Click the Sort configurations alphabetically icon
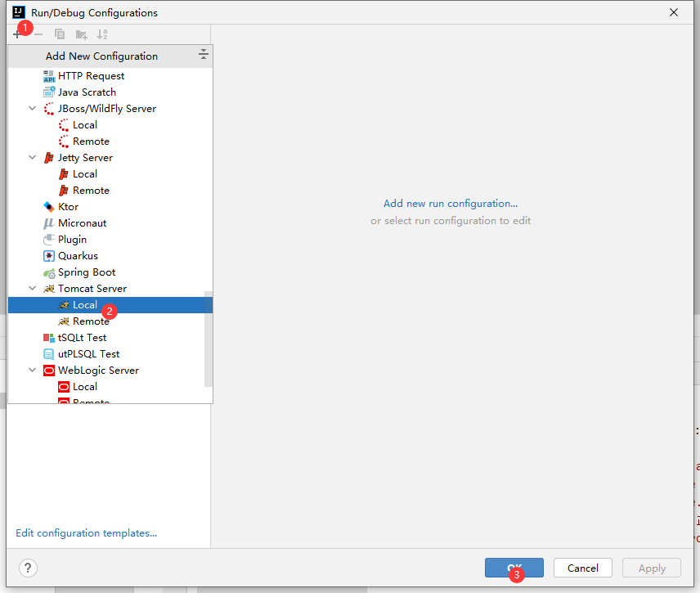 pos(102,34)
